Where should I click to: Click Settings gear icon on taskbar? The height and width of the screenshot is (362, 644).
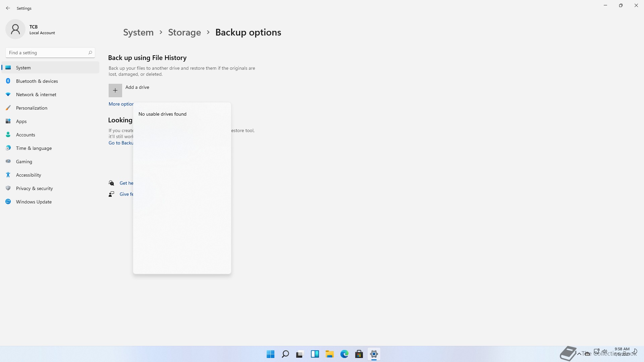pyautogui.click(x=374, y=354)
